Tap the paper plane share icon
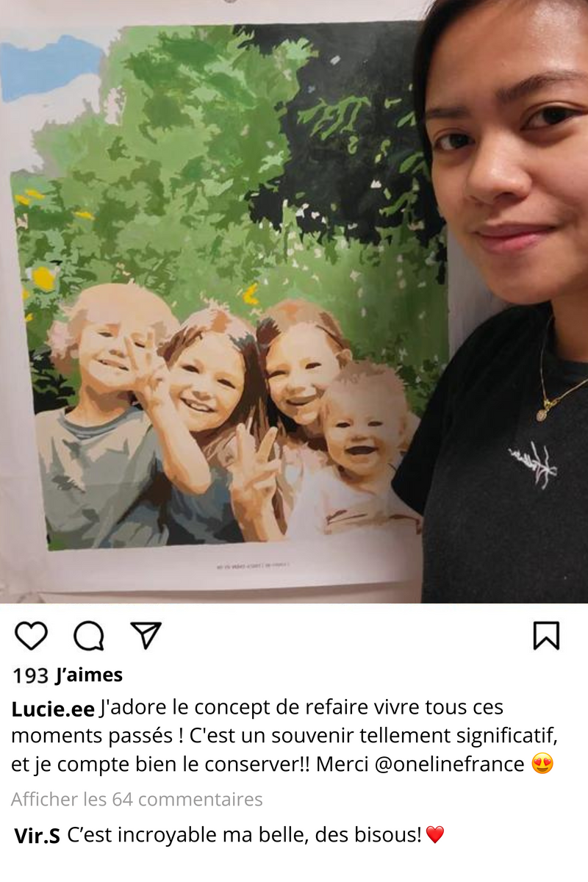This screenshot has height=882, width=588. pyautogui.click(x=146, y=635)
